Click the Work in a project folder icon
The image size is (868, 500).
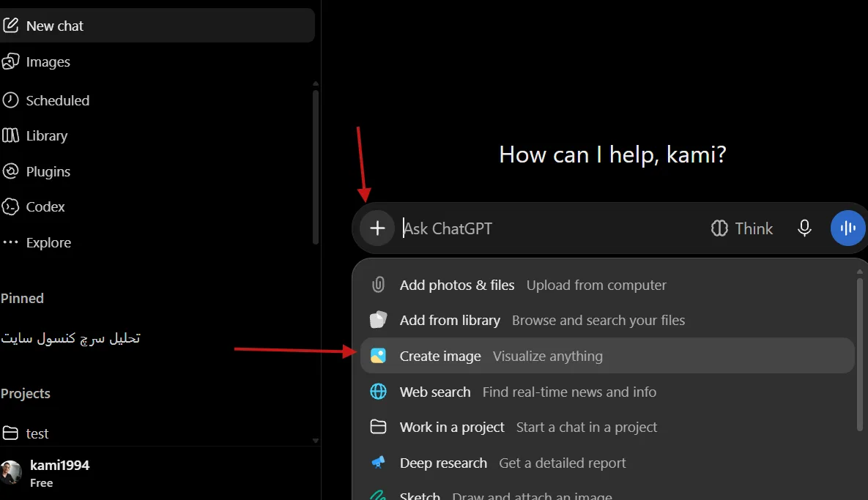(378, 427)
